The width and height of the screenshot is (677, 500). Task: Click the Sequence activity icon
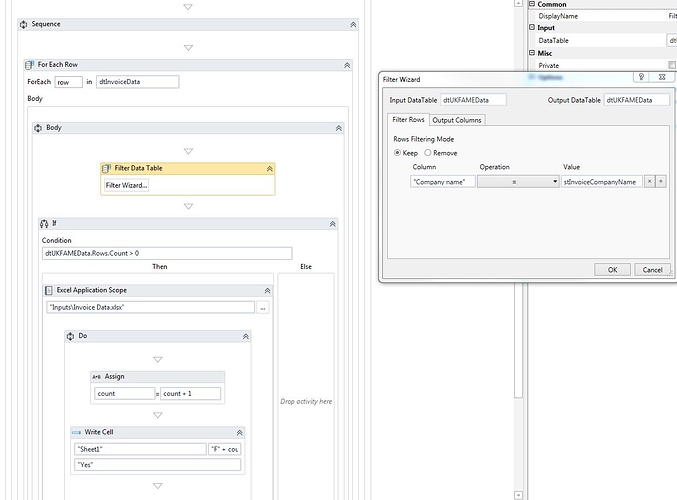click(23, 25)
